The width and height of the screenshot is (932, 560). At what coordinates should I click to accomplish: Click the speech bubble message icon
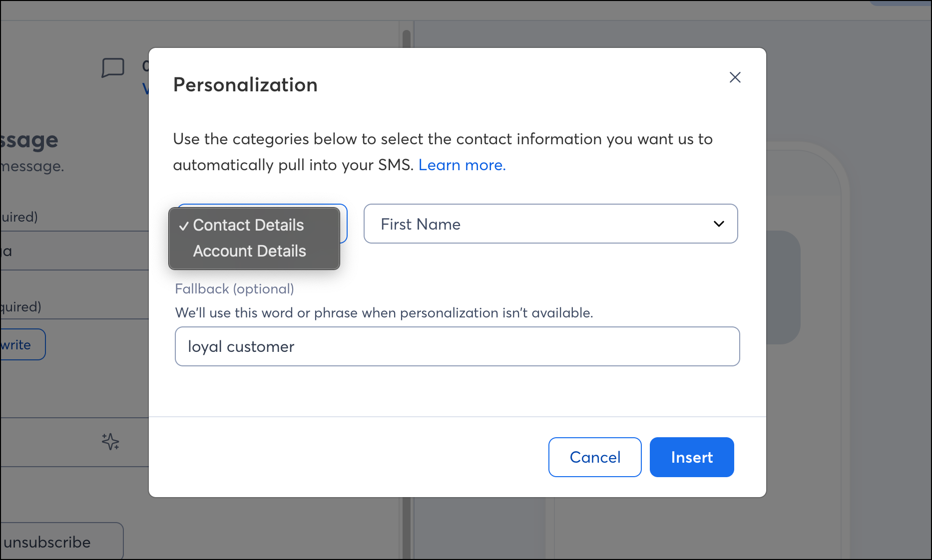pyautogui.click(x=113, y=68)
